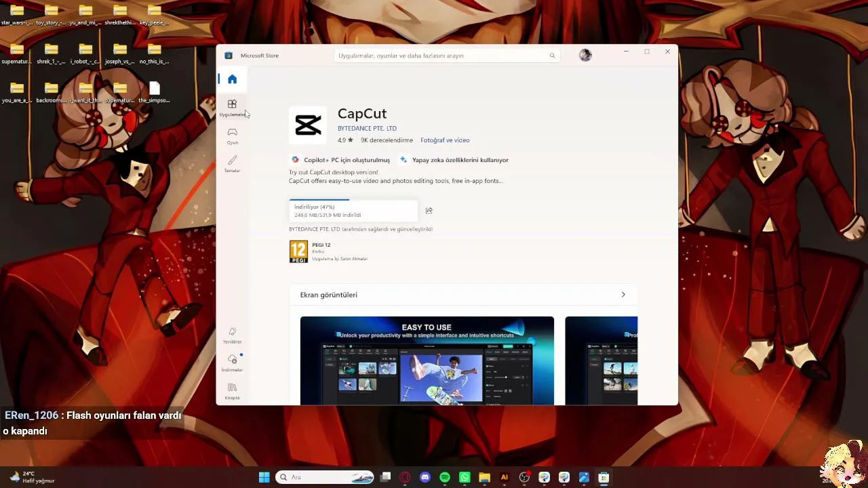Open Task View from taskbar
The width and height of the screenshot is (868, 488).
386,477
